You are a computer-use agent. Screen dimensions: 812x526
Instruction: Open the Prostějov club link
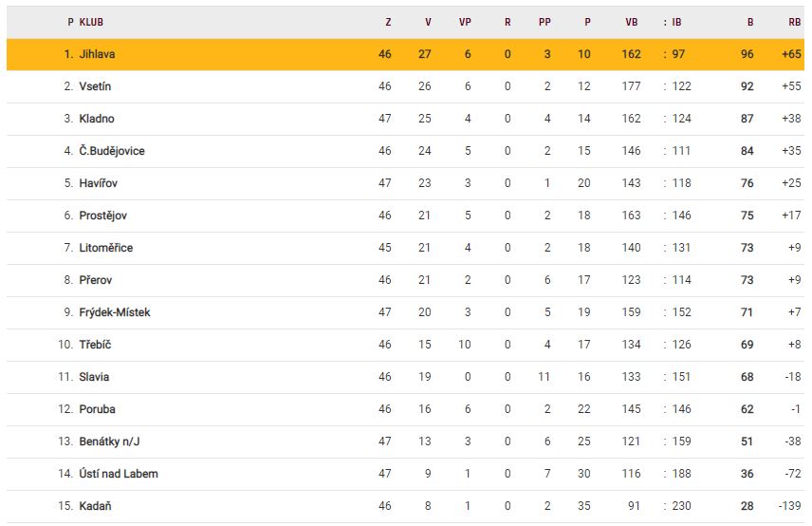point(103,216)
